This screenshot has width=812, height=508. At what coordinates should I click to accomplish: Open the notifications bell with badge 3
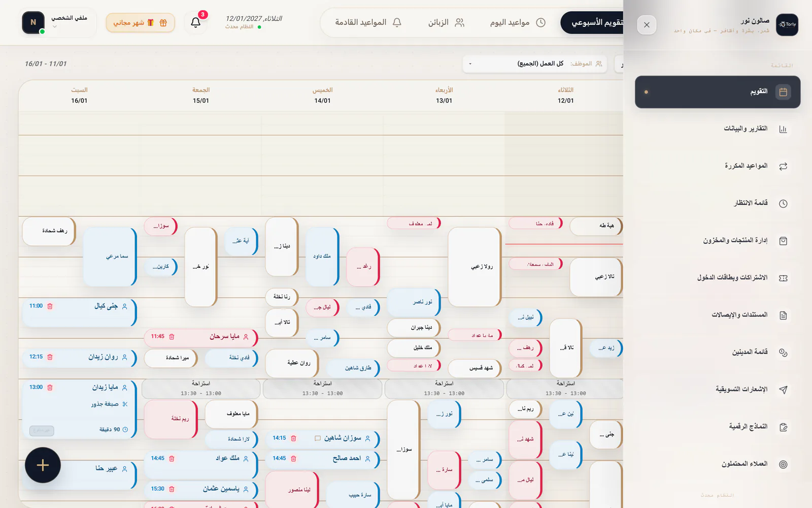[x=195, y=22]
